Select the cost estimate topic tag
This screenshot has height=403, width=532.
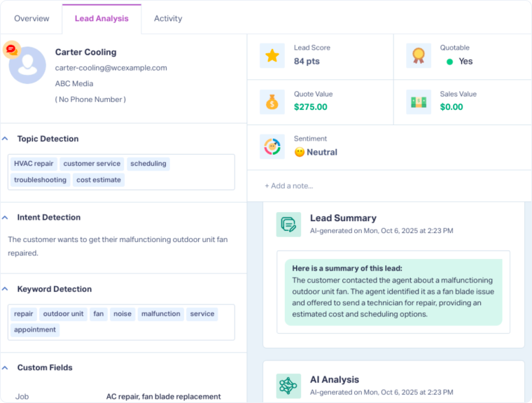tap(99, 180)
